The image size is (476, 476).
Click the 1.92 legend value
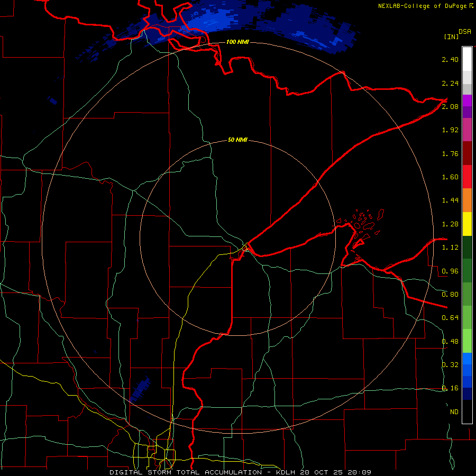[x=450, y=130]
